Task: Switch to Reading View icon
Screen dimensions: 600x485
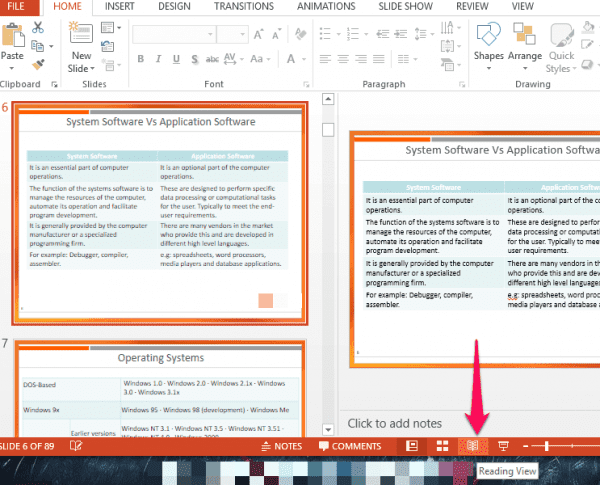Action: (473, 446)
